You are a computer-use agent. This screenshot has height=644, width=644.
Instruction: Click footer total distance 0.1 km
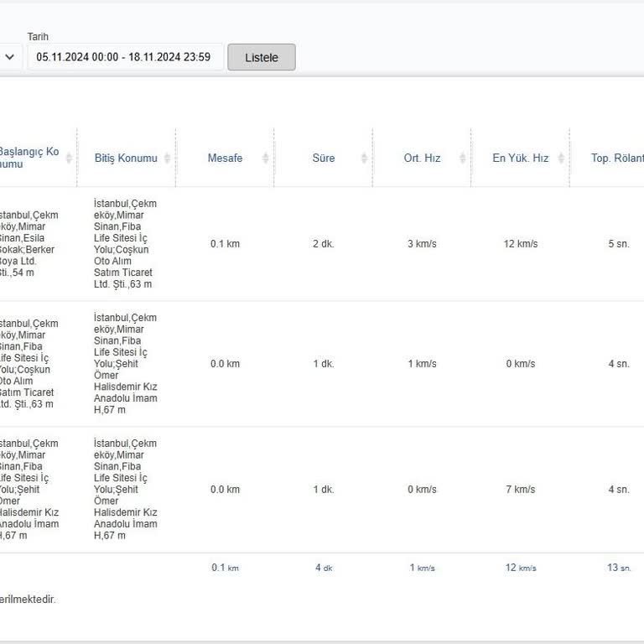[225, 568]
